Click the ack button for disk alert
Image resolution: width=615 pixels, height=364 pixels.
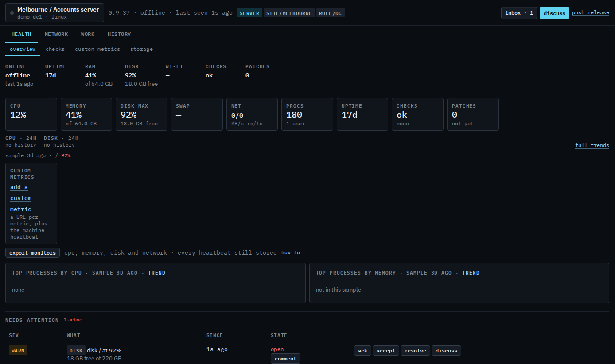click(363, 351)
